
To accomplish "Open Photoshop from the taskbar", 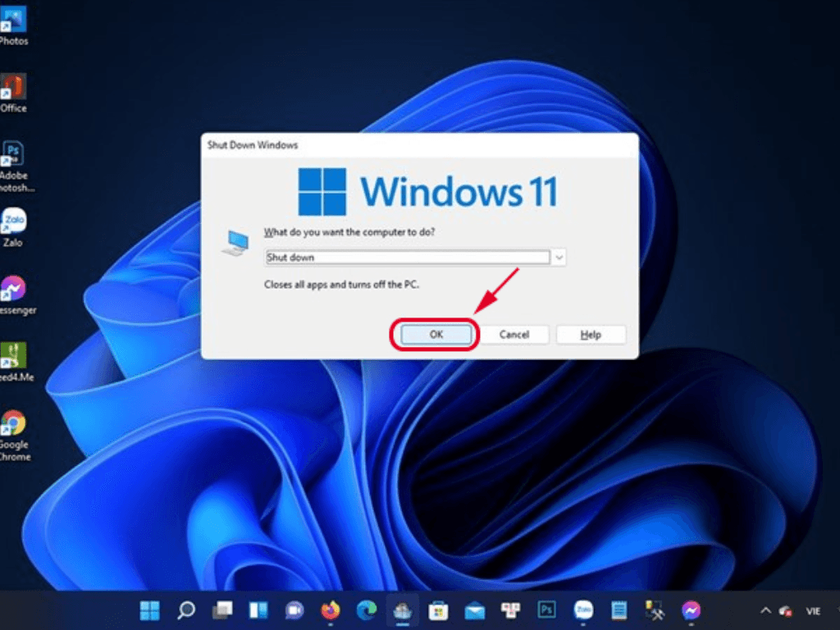I will point(546,610).
